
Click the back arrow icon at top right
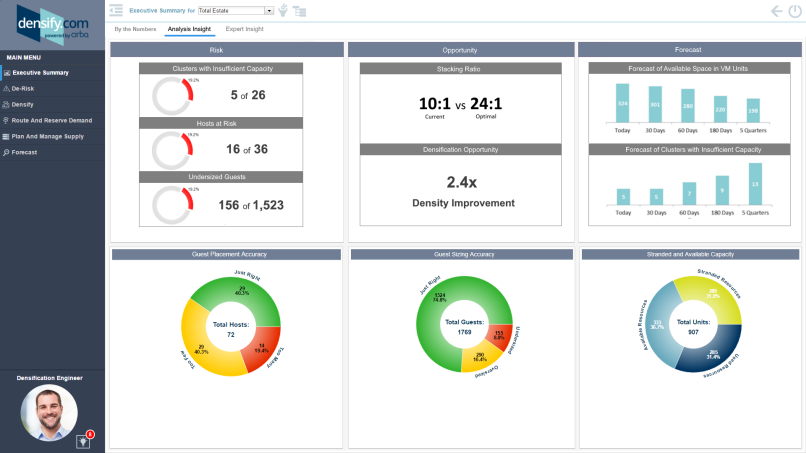pyautogui.click(x=777, y=11)
